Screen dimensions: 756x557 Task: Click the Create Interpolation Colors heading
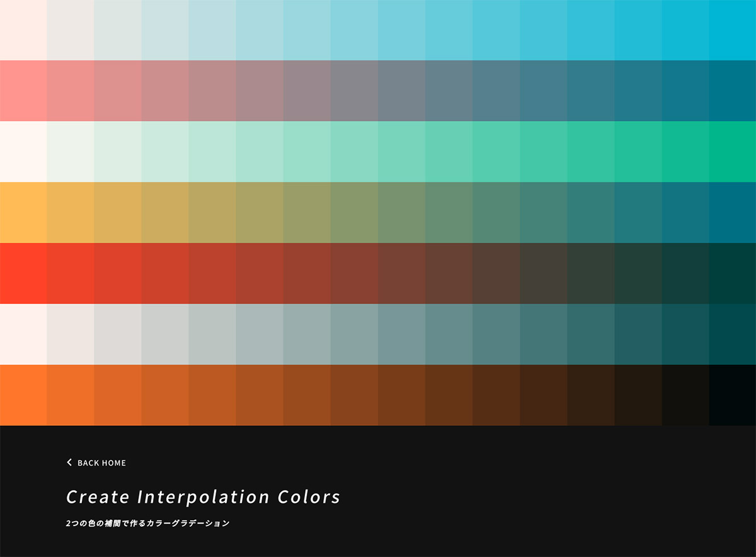pyautogui.click(x=203, y=497)
